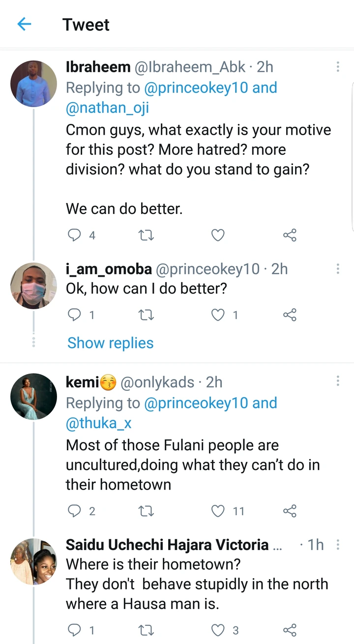The image size is (354, 644).
Task: Retweet Ibraheem's tweet
Action: point(147,235)
